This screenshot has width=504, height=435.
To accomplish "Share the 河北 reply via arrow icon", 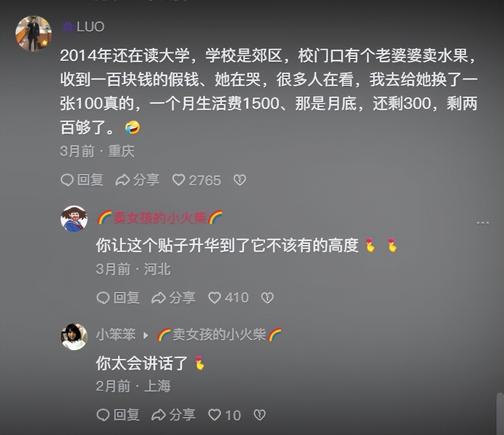I will click(158, 298).
